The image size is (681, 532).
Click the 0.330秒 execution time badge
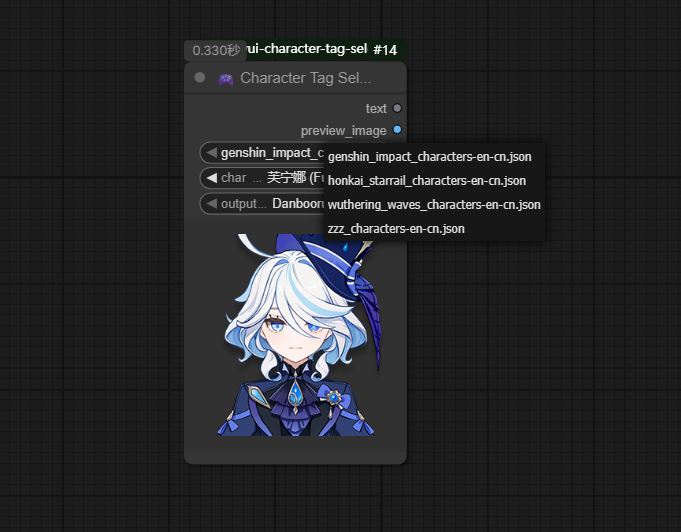pos(216,50)
